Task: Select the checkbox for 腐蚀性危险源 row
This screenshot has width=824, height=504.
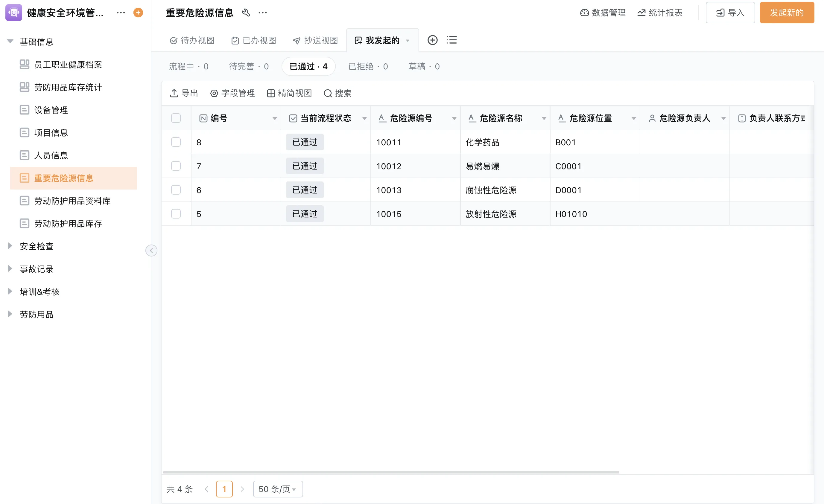Action: (176, 190)
